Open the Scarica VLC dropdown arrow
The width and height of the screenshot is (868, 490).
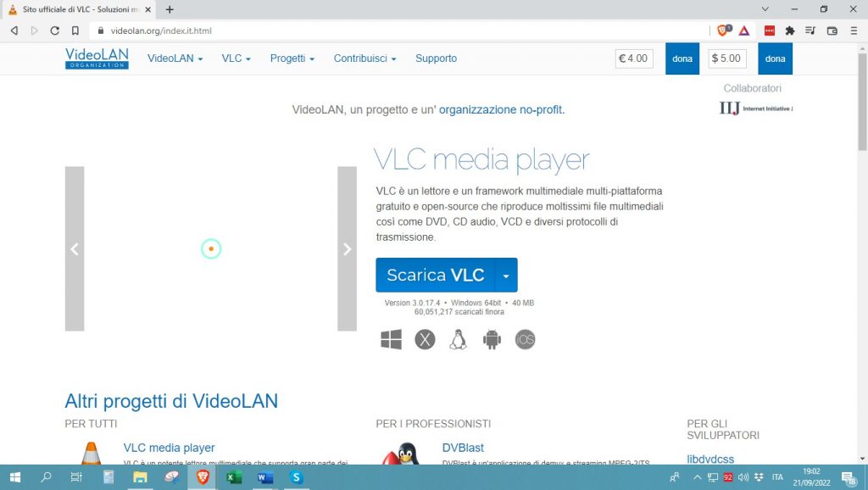pyautogui.click(x=506, y=275)
